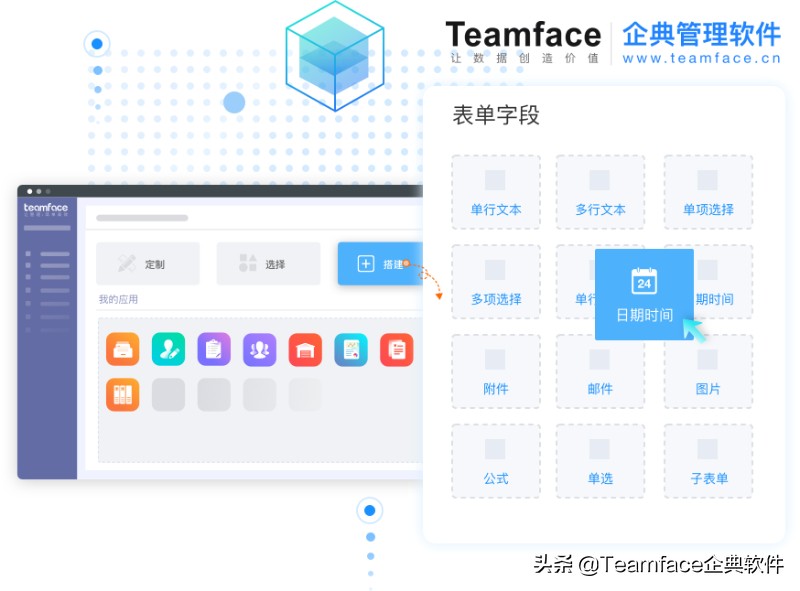Open the orange printer app icon
Viewport: 800px width, 591px height.
122,350
